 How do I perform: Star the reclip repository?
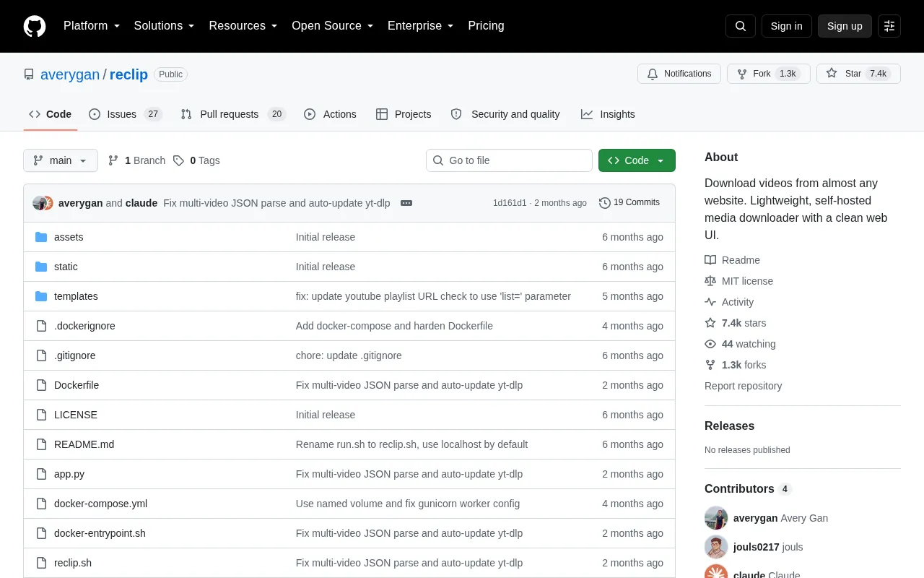pos(858,74)
